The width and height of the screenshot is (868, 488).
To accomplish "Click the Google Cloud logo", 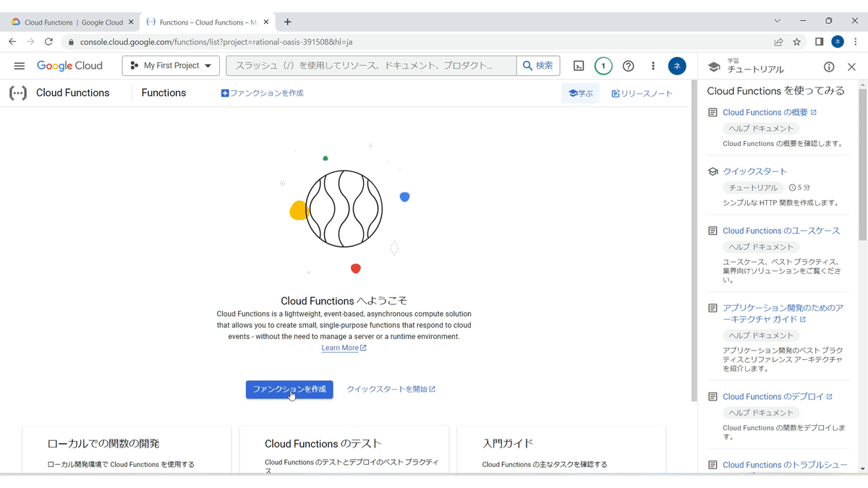I will [70, 66].
